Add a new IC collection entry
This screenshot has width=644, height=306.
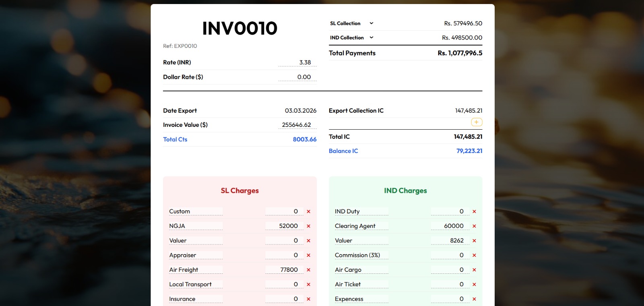point(477,122)
